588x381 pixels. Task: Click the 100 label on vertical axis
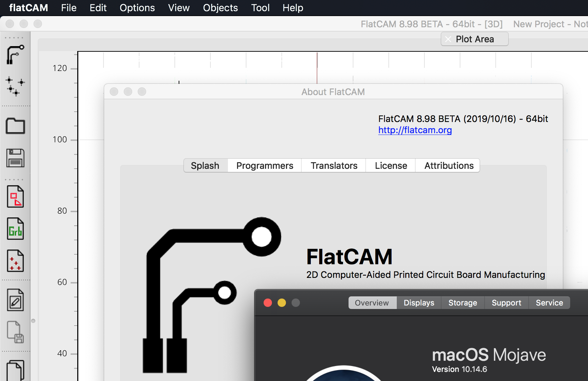[x=60, y=139]
